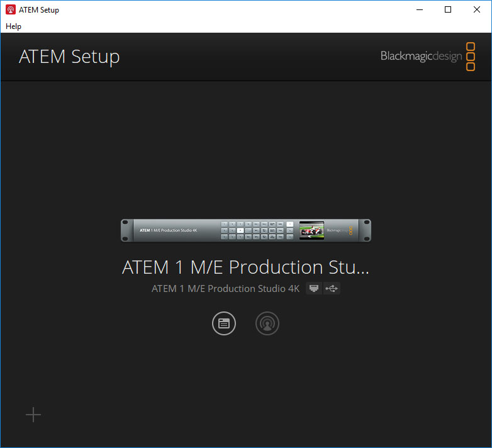Click the plus icon to add a device
The height and width of the screenshot is (448, 492).
click(x=33, y=415)
